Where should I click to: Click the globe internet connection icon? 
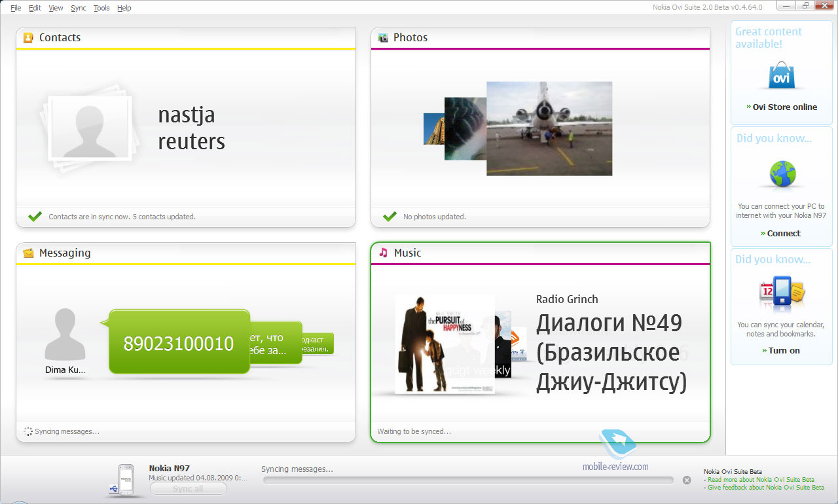coord(783,173)
